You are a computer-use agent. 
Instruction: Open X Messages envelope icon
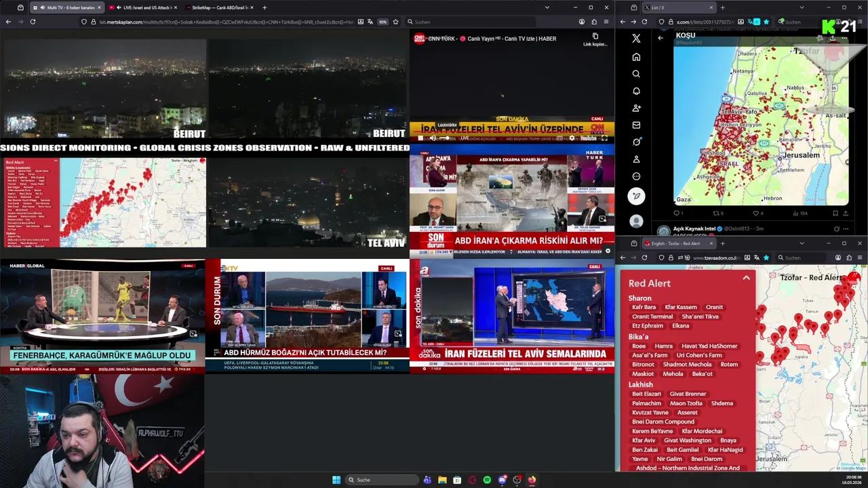(636, 125)
